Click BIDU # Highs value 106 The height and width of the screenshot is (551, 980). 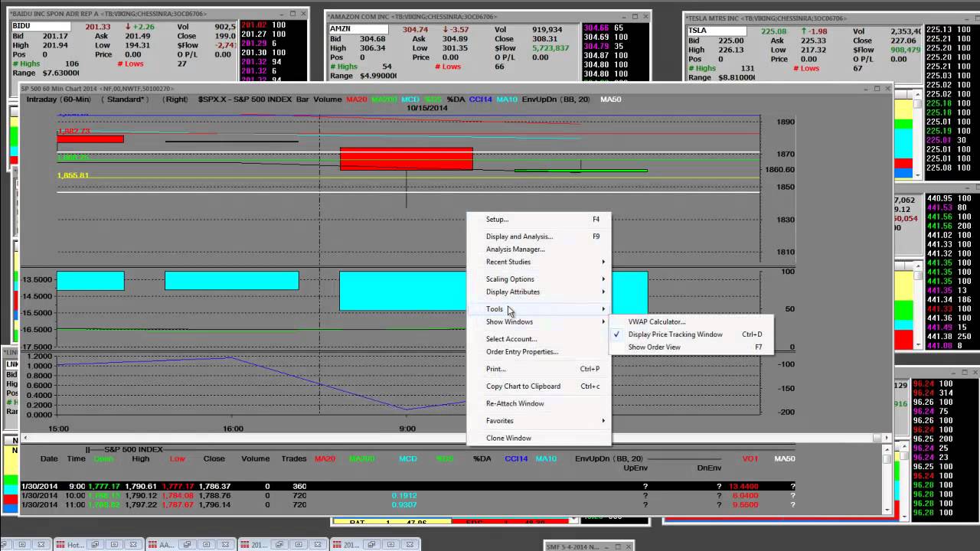click(x=72, y=64)
